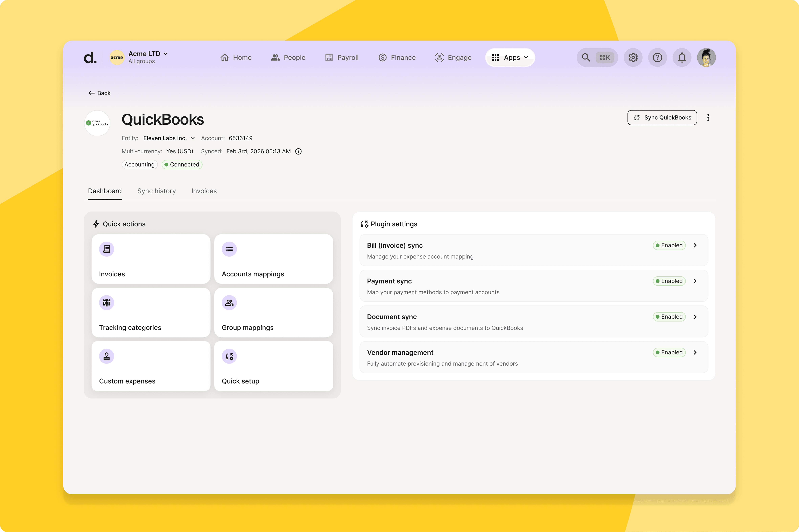Viewport: 799px width, 532px height.
Task: Click the 'Yes (USD)' multi-currency value
Action: (x=180, y=151)
